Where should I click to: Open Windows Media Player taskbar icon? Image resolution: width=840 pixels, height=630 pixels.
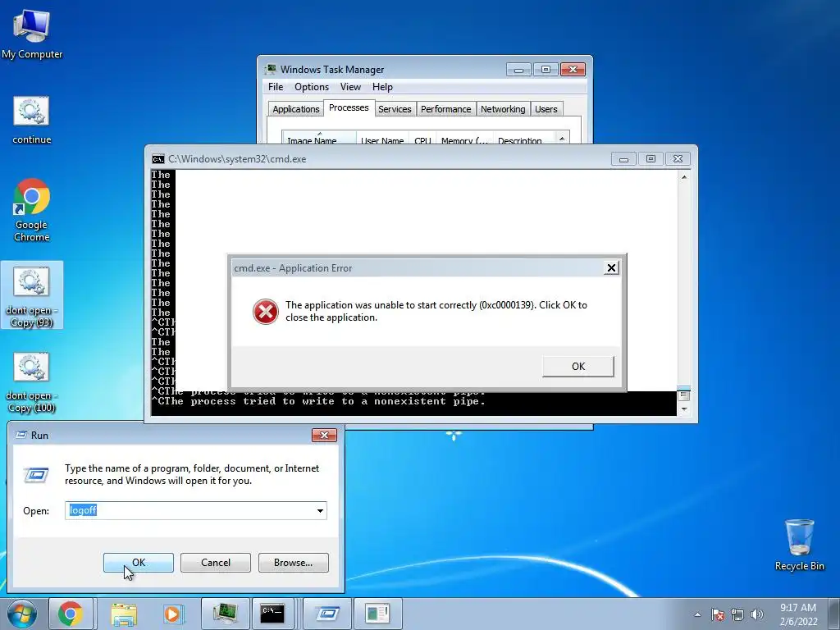coord(173,614)
